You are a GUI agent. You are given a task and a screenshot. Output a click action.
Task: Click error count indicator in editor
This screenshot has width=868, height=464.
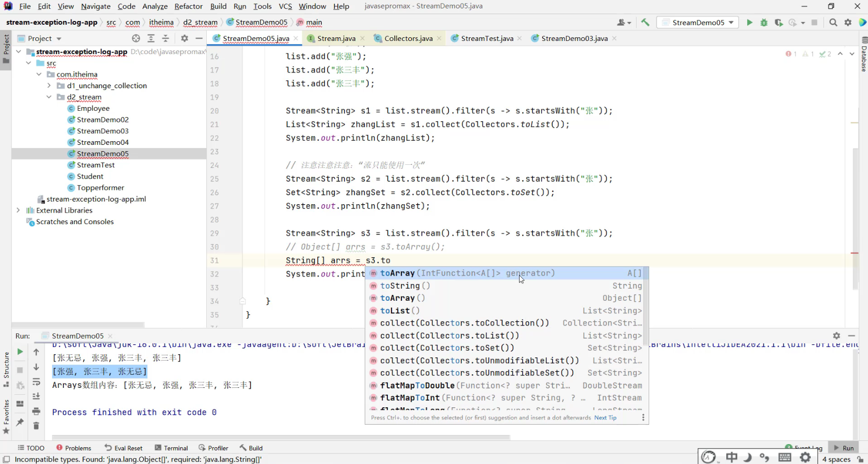(791, 54)
